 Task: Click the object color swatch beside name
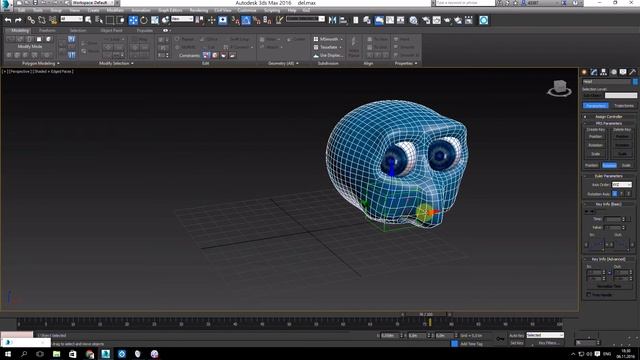(635, 82)
